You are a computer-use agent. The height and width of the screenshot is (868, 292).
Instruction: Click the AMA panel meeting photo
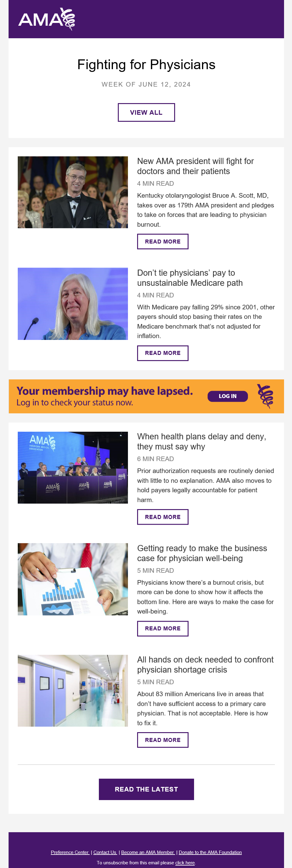[x=73, y=468]
